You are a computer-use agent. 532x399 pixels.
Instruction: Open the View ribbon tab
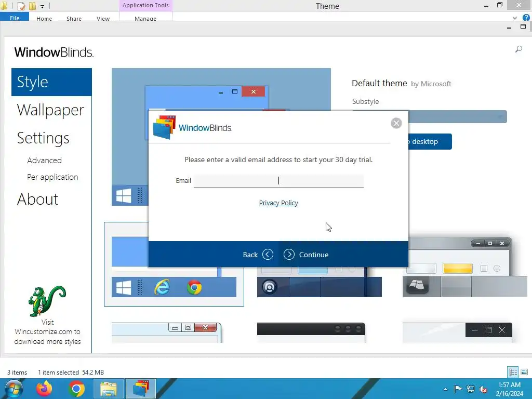click(103, 19)
